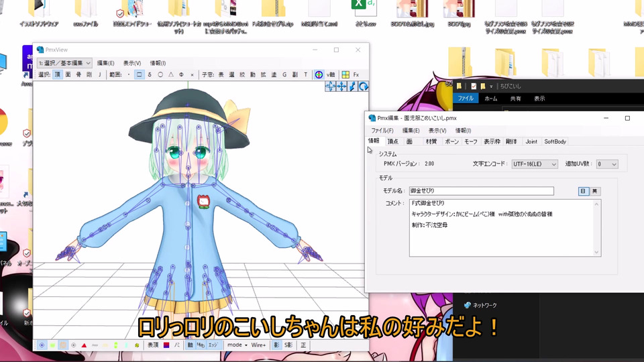
Task: Click the second four-way move arrows icon
Action: coord(341,86)
